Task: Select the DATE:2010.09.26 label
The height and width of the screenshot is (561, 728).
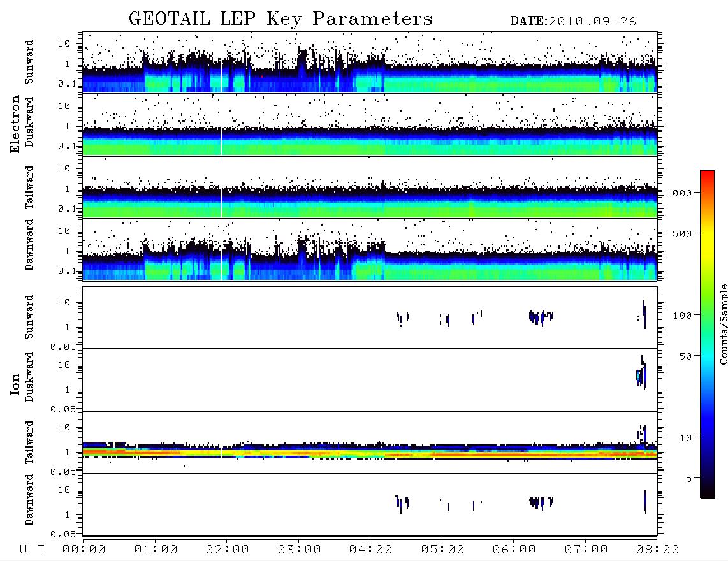Action: point(573,22)
